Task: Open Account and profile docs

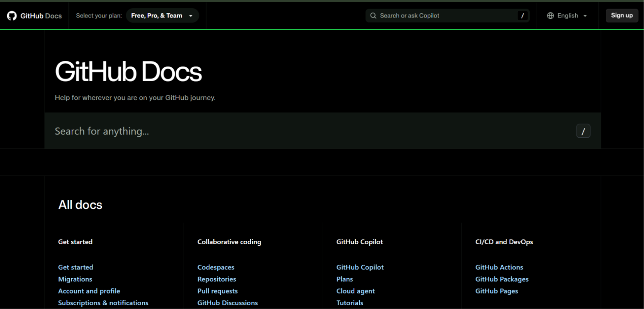Action: pyautogui.click(x=89, y=291)
